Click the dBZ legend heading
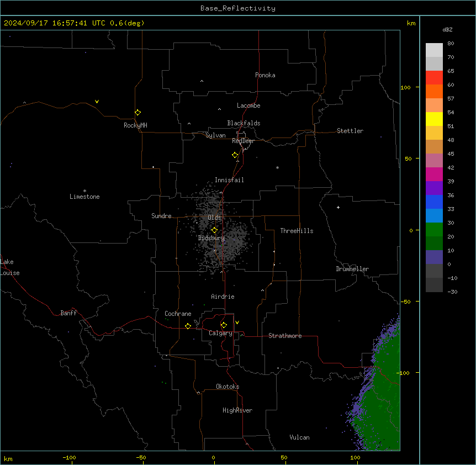The image size is (476, 465). click(447, 29)
